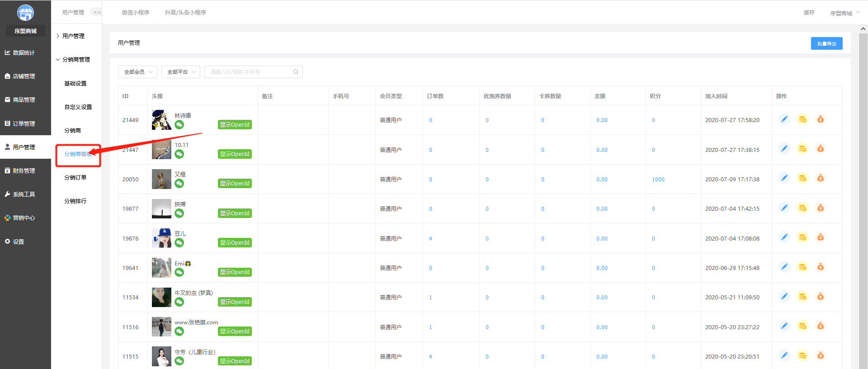Click the WeChat icon under 林诗康
Screen dimensions: 868x369
point(179,125)
